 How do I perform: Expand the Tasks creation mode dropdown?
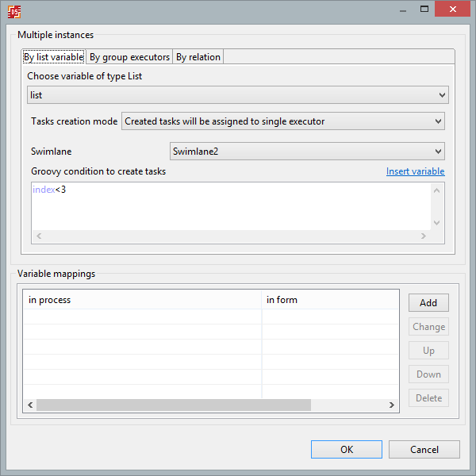[x=282, y=121]
